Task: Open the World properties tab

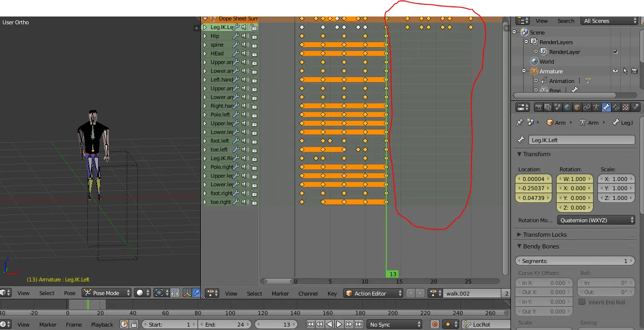Action: [x=567, y=107]
